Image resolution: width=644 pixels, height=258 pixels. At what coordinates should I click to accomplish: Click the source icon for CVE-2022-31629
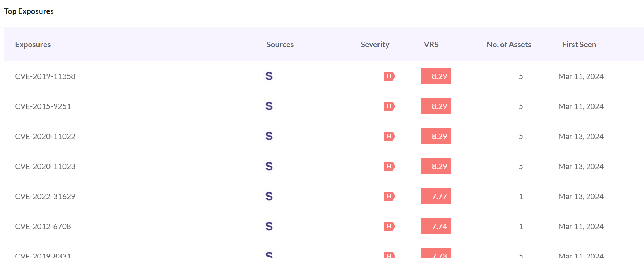(x=269, y=196)
